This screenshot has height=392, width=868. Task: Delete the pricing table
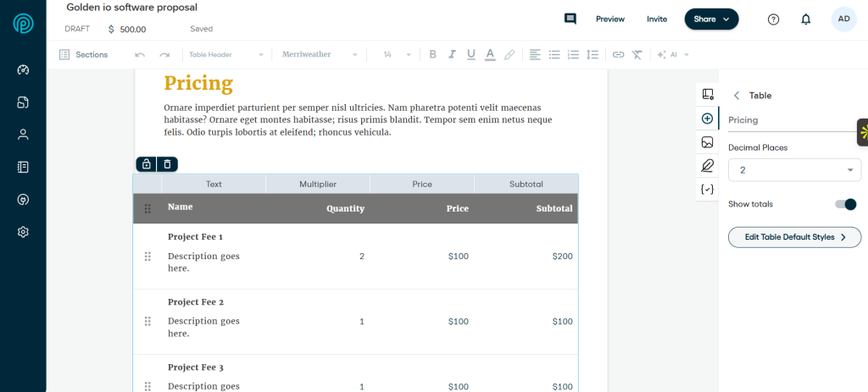[167, 164]
